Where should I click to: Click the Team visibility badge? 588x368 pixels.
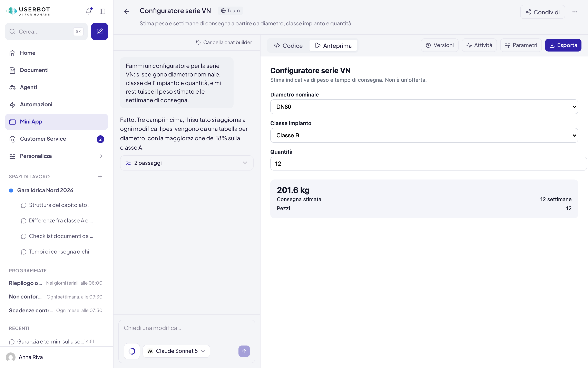pos(230,11)
